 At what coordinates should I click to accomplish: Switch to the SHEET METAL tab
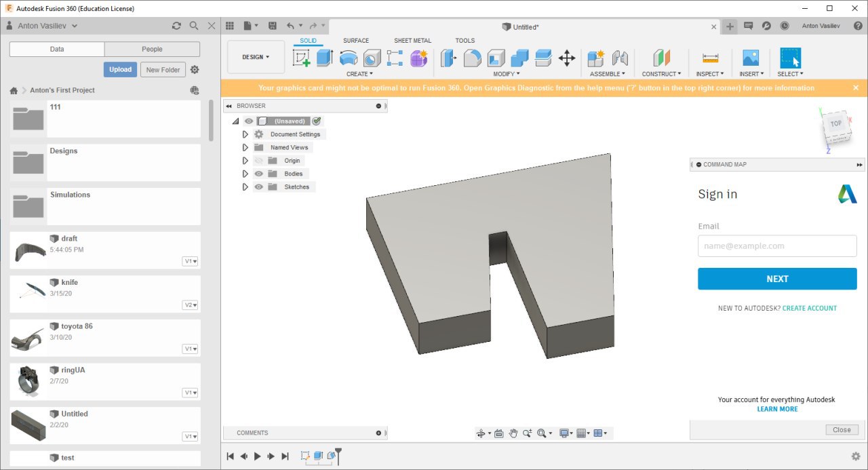click(x=412, y=41)
